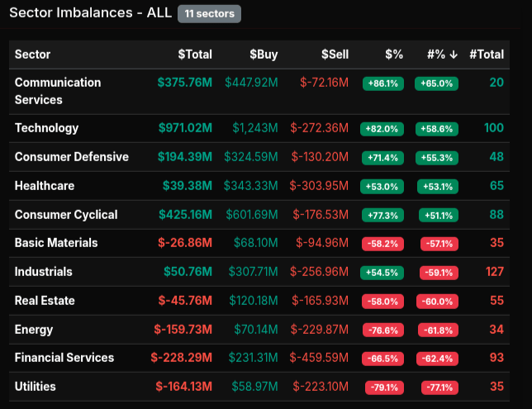Click the Technology +82.0% green badge
This screenshot has height=409, width=532.
click(x=382, y=129)
